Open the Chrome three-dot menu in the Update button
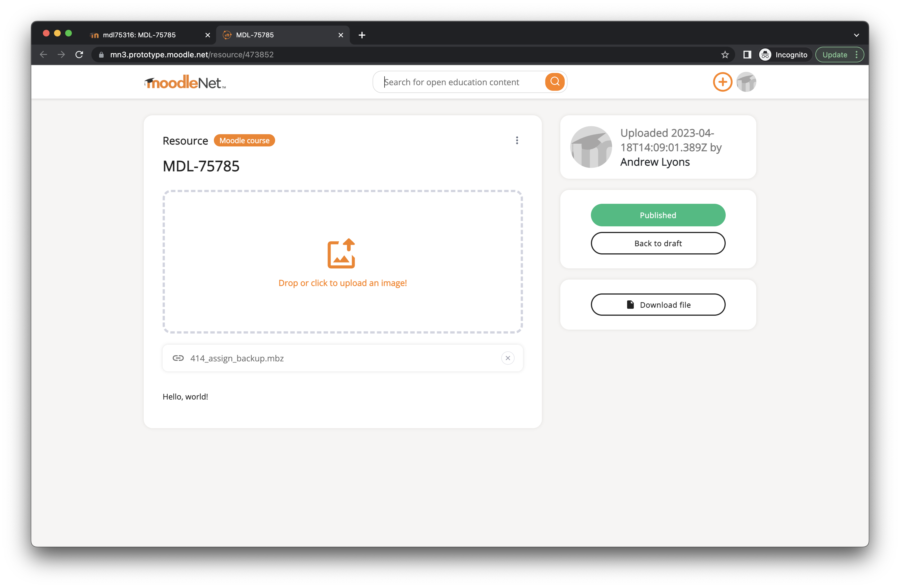Image resolution: width=900 pixels, height=588 pixels. pyautogui.click(x=857, y=55)
